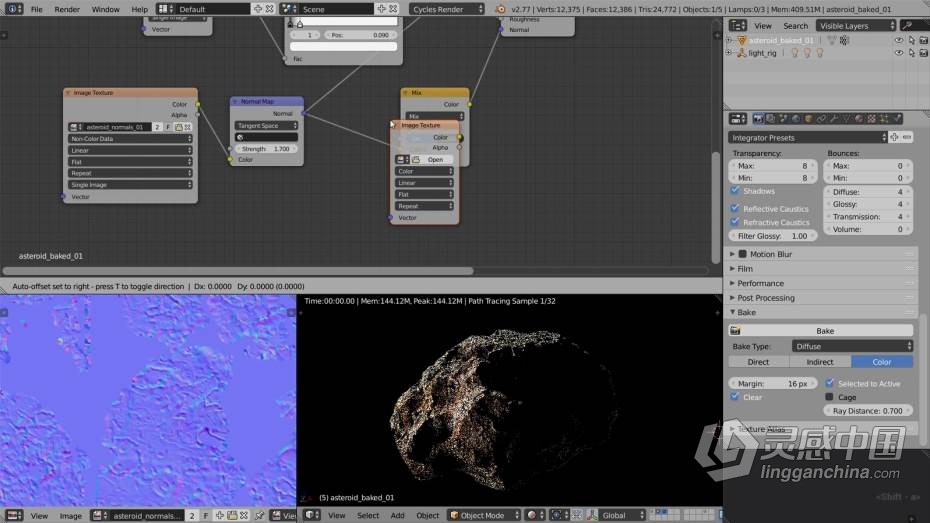This screenshot has width=930, height=523.
Task: Delete the current Scene
Action: [x=393, y=9]
